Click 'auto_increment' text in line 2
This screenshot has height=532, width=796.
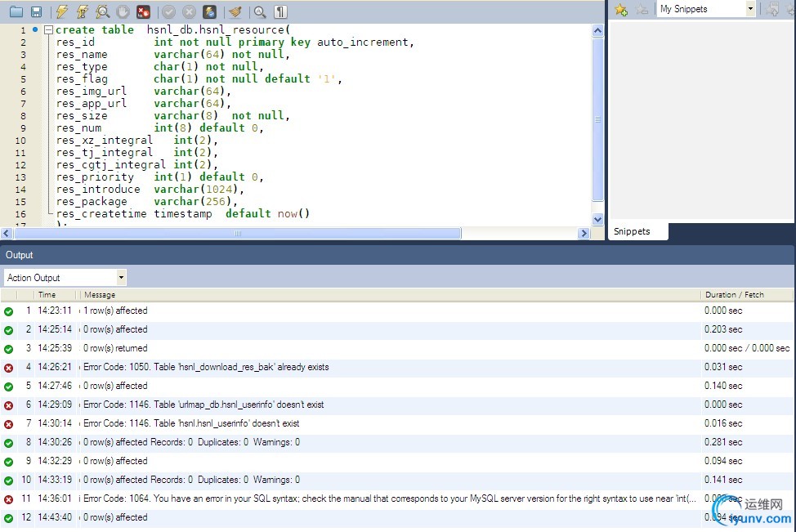363,42
